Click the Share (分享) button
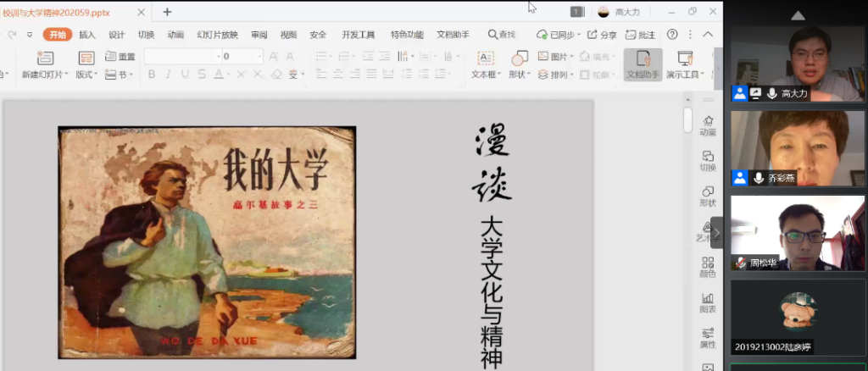Screen dimensions: 868x371 (x=603, y=35)
